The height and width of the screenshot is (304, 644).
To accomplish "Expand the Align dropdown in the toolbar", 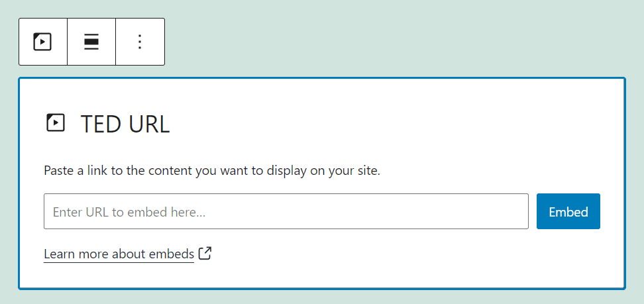I will tap(91, 42).
